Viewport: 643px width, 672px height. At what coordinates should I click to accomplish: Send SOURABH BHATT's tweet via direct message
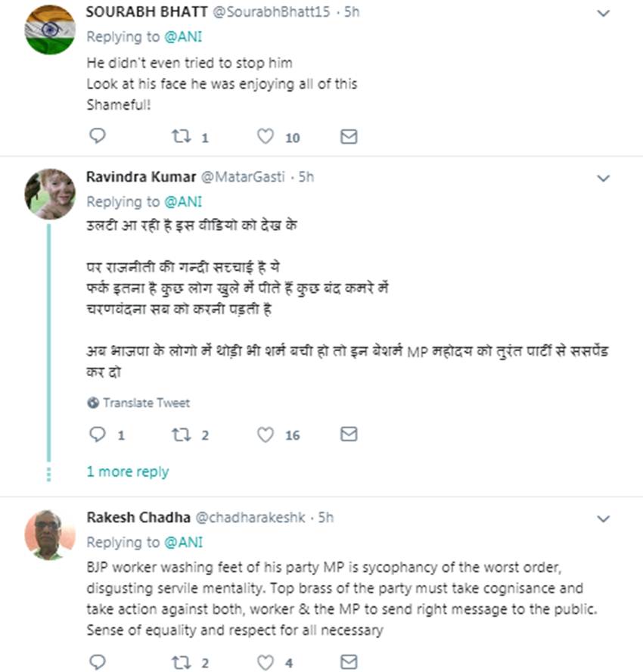(348, 137)
